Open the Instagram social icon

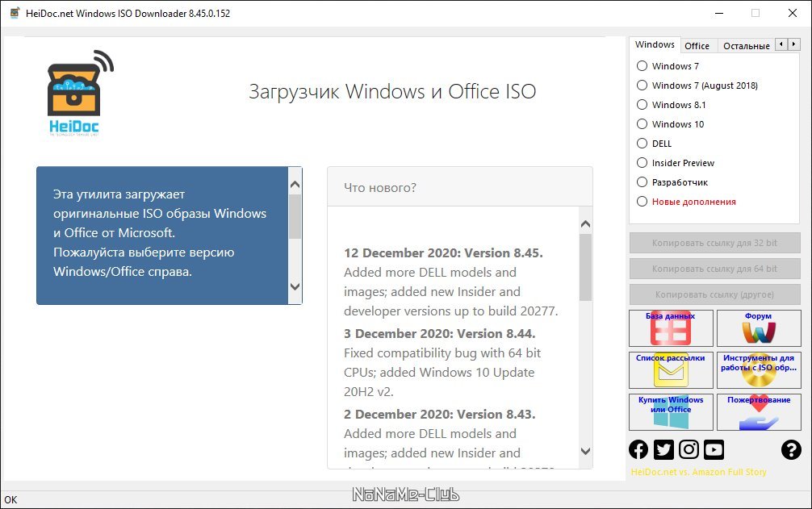click(x=689, y=449)
